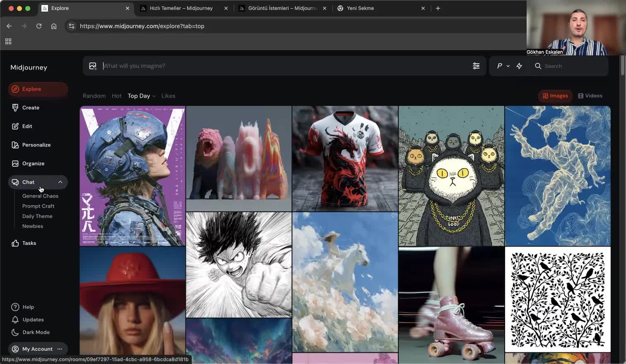The image size is (626, 364).
Task: Open the blue line-art figure image
Action: point(558,176)
